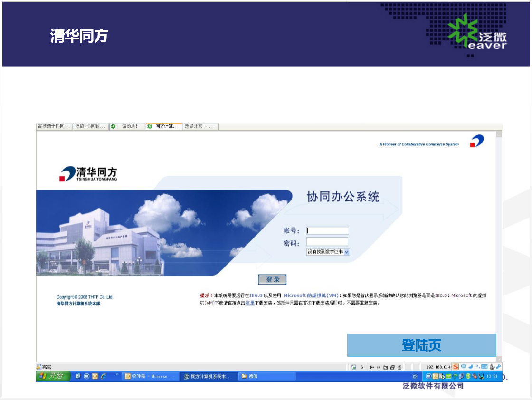Switch to the 泛微-协同软 browser tab
The width and height of the screenshot is (532, 400).
(x=91, y=126)
